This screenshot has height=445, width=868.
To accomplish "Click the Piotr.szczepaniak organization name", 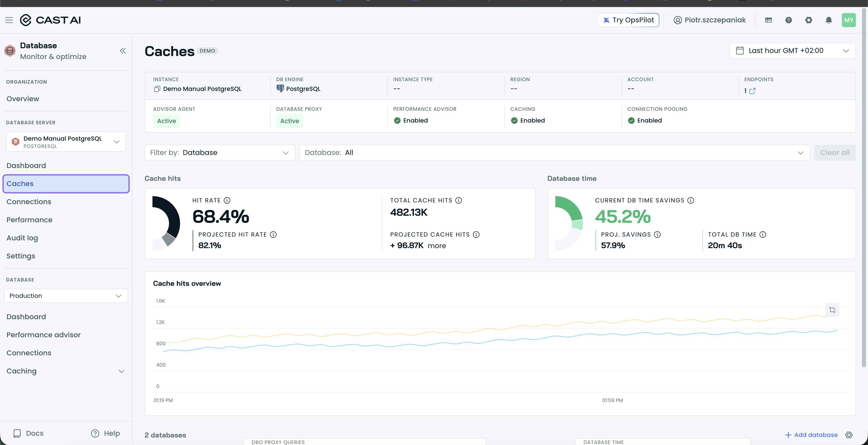I will point(715,20).
